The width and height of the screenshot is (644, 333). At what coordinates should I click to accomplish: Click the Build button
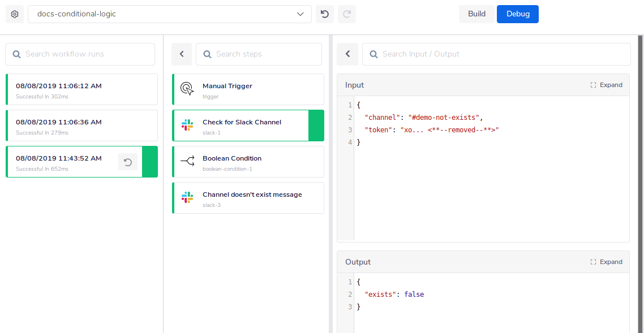point(476,14)
